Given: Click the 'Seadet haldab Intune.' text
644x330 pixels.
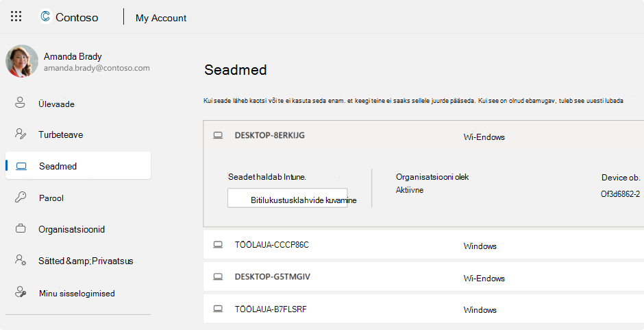Looking at the screenshot, I should pyautogui.click(x=267, y=177).
